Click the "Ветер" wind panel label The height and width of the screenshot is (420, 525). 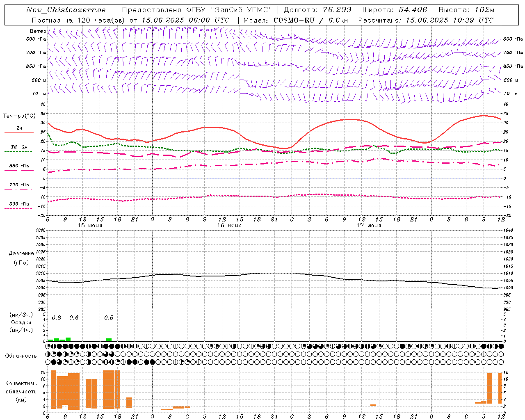pyautogui.click(x=38, y=31)
